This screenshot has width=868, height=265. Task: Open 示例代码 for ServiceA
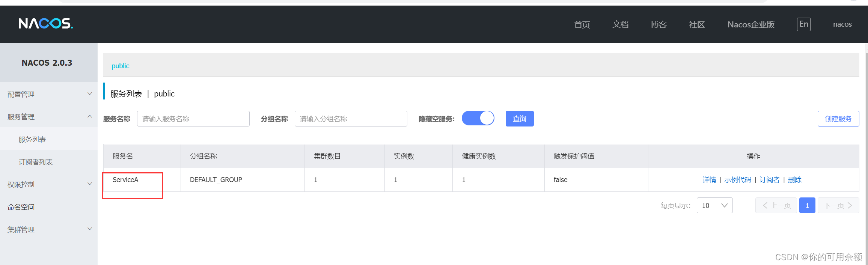738,180
